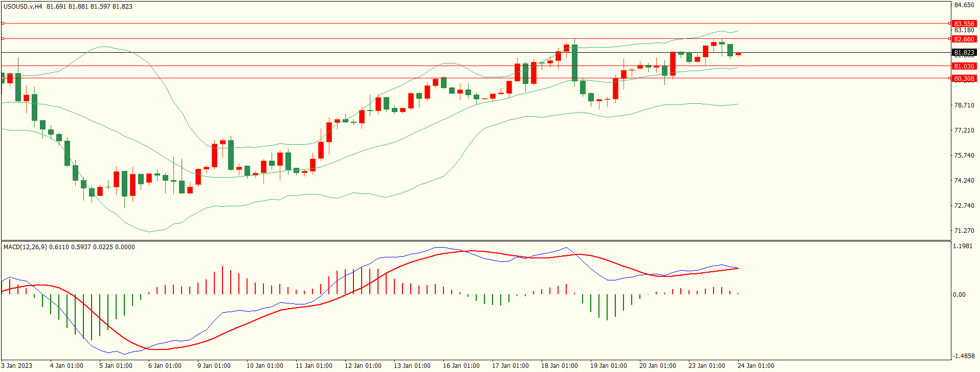The height and width of the screenshot is (372, 980).
Task: Click the 9 Jan 01:00 time axis label
Action: [214, 366]
